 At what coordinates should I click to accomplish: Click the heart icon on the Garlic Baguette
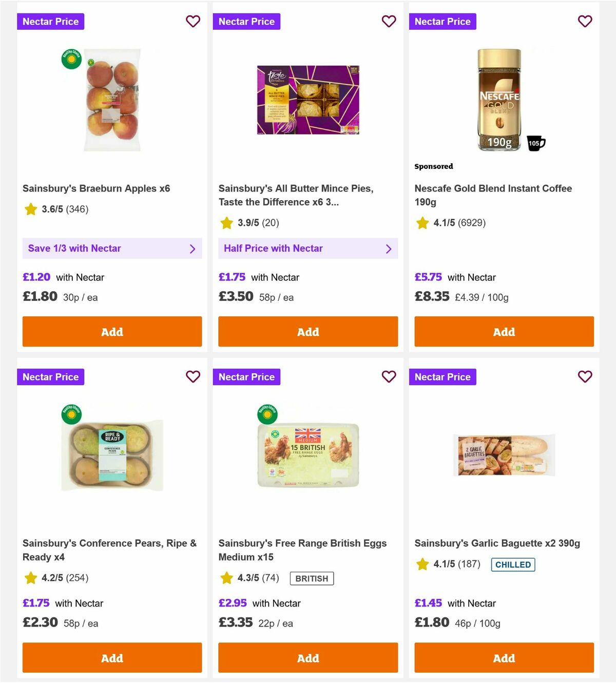(585, 376)
